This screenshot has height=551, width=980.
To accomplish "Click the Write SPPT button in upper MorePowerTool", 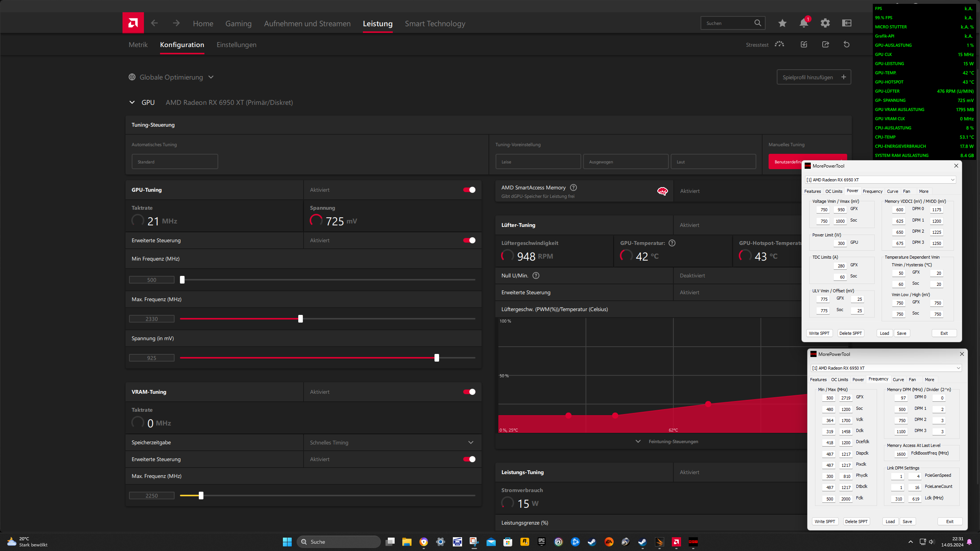I will coord(819,333).
